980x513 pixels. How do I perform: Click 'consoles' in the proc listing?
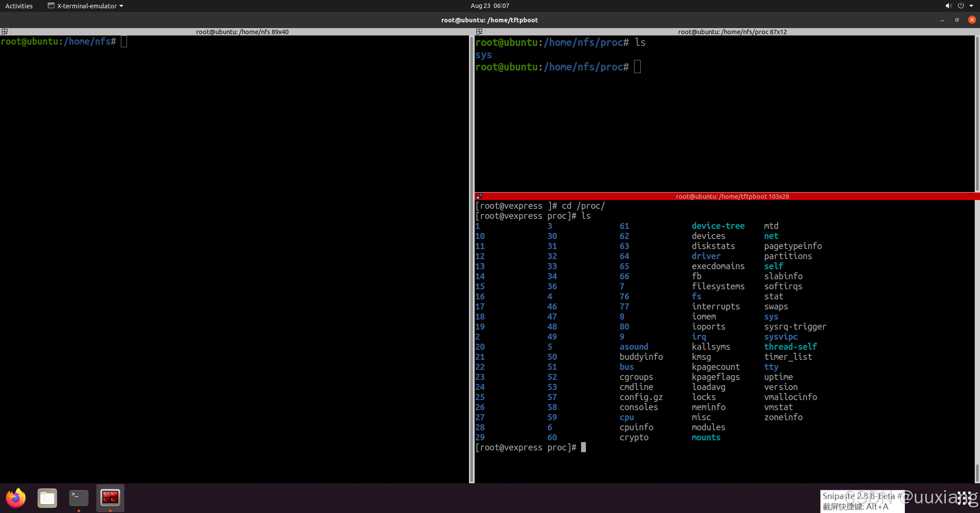coord(638,407)
